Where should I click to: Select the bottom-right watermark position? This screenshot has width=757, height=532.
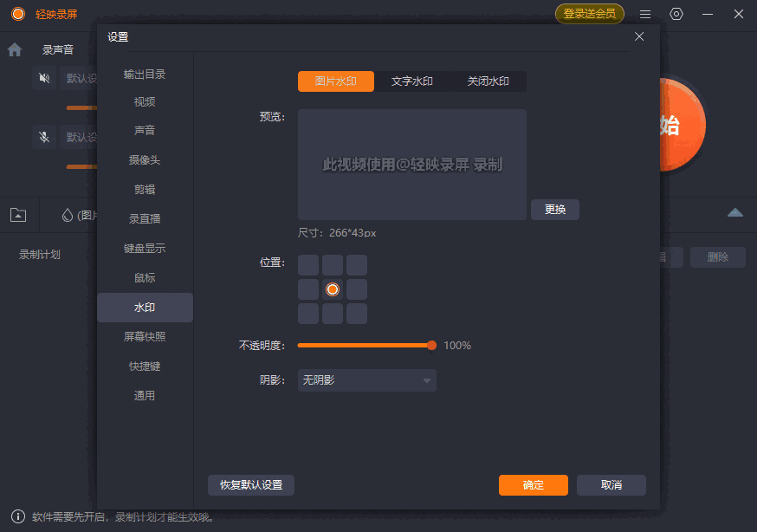tap(357, 313)
